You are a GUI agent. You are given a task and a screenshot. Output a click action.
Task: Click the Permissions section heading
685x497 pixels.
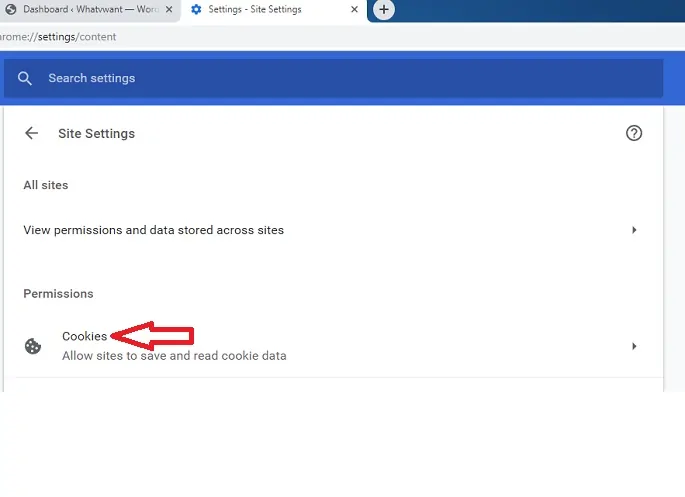point(58,294)
